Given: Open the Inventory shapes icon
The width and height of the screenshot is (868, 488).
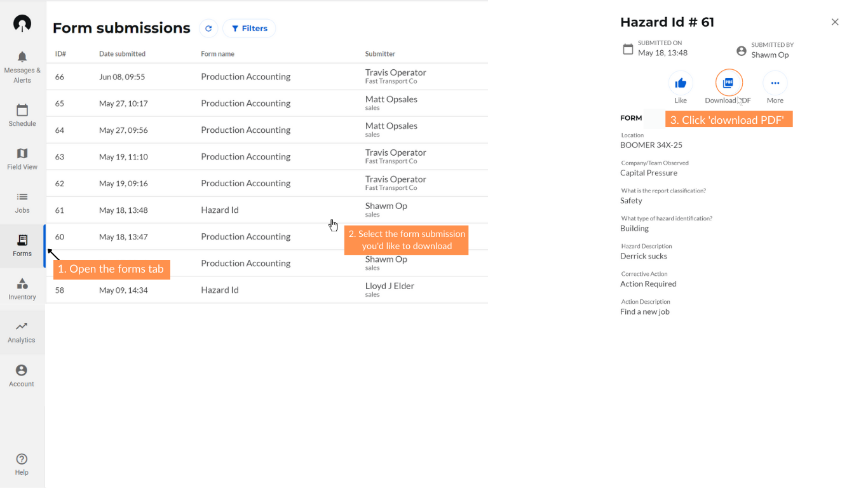Looking at the screenshot, I should (x=22, y=283).
